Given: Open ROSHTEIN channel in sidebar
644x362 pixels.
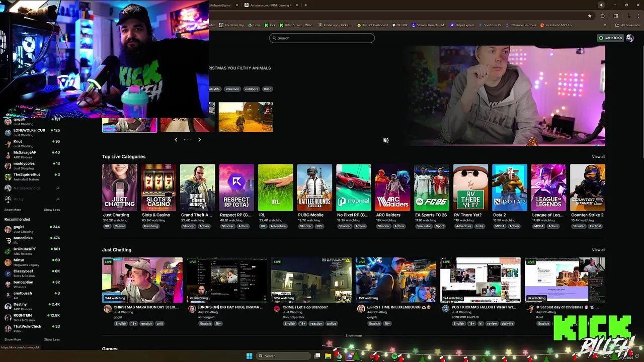Looking at the screenshot, I should 32,318.
